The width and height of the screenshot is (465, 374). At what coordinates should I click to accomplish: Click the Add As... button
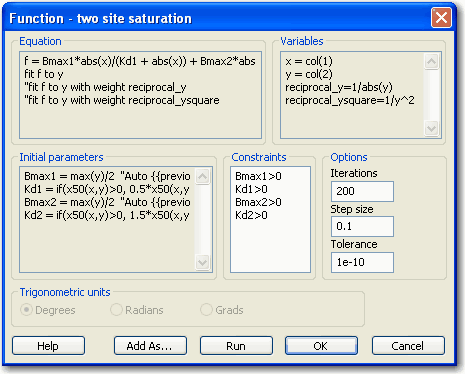click(x=150, y=346)
